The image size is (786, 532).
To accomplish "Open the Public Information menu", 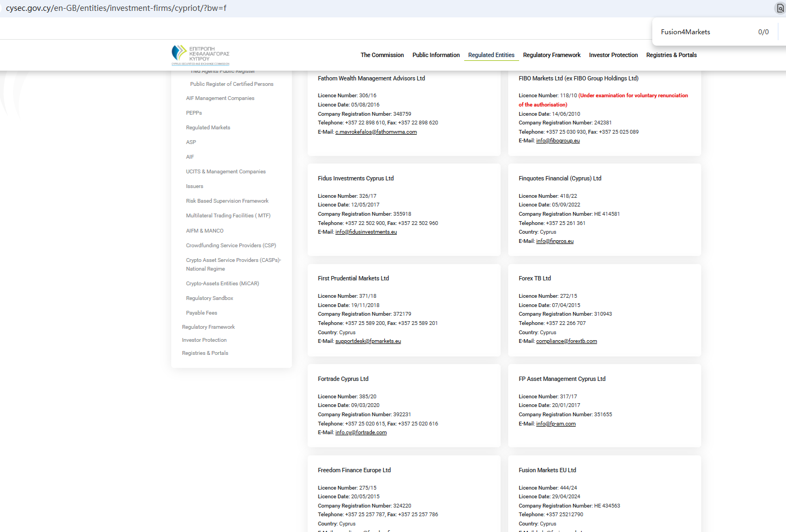I will (436, 55).
